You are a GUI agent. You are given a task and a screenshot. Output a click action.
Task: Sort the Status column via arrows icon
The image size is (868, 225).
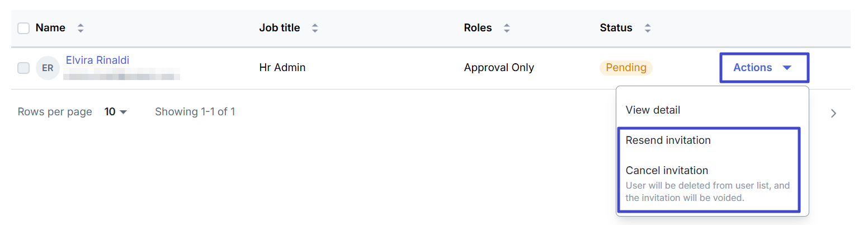[x=648, y=28]
